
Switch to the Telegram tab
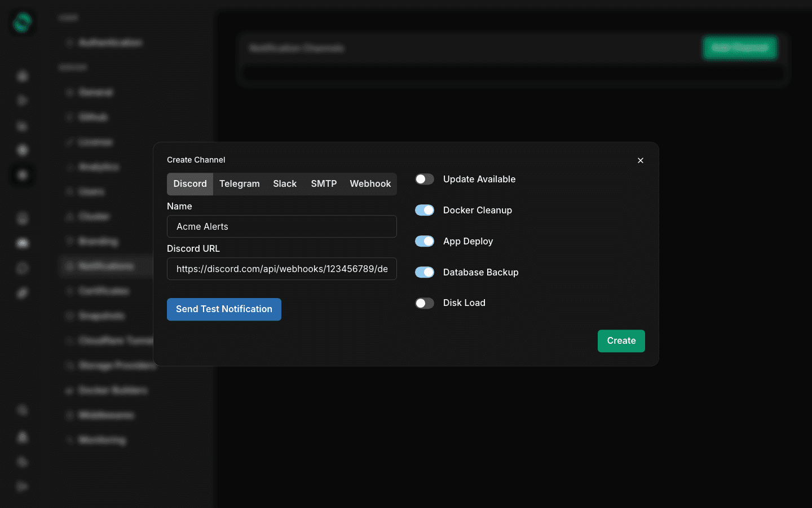coord(240,184)
